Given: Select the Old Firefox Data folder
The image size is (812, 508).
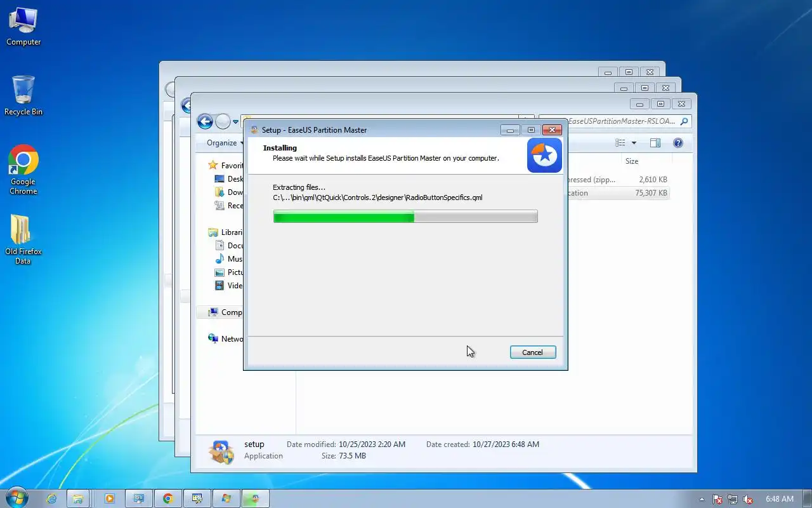Looking at the screenshot, I should pos(23,239).
